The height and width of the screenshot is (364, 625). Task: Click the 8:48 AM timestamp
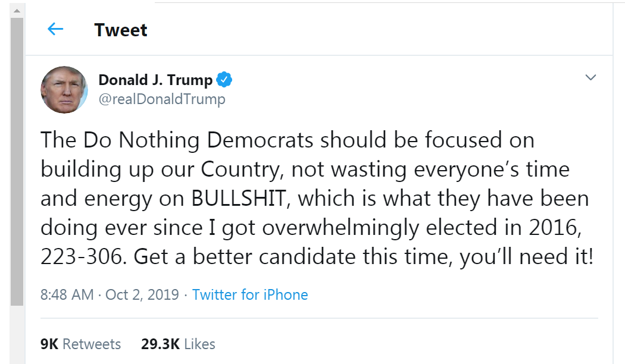tap(67, 294)
